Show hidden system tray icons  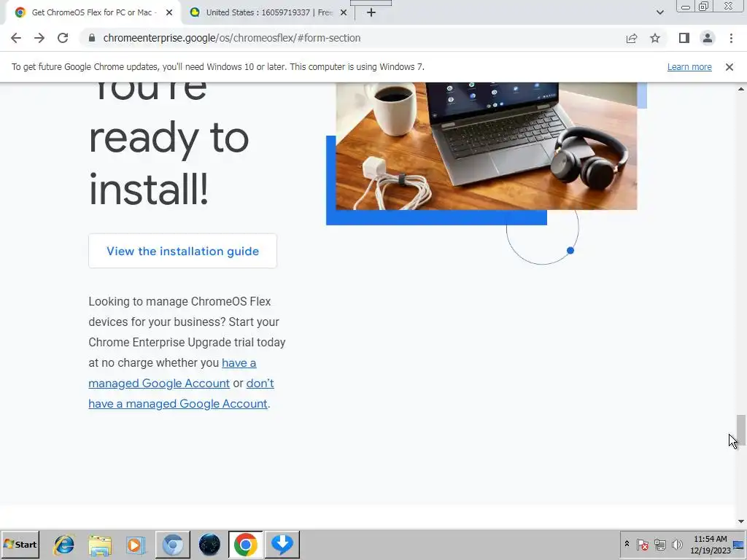[627, 544]
